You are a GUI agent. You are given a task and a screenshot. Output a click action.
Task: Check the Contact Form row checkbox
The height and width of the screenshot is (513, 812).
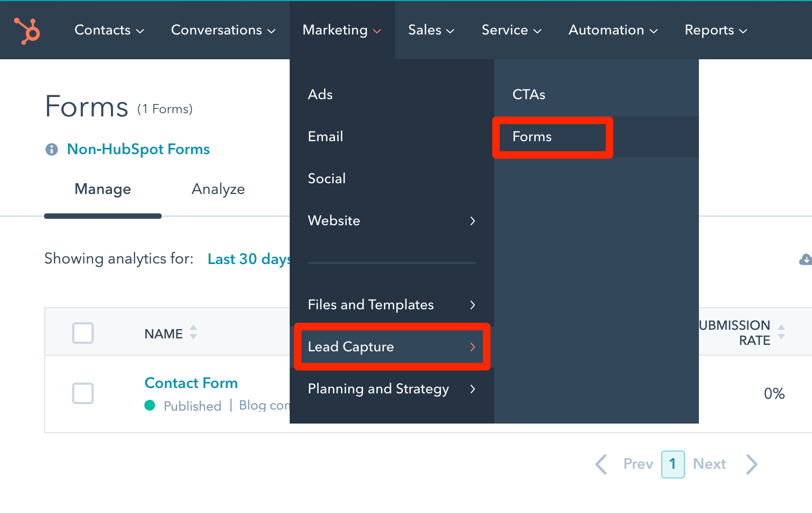tap(83, 393)
